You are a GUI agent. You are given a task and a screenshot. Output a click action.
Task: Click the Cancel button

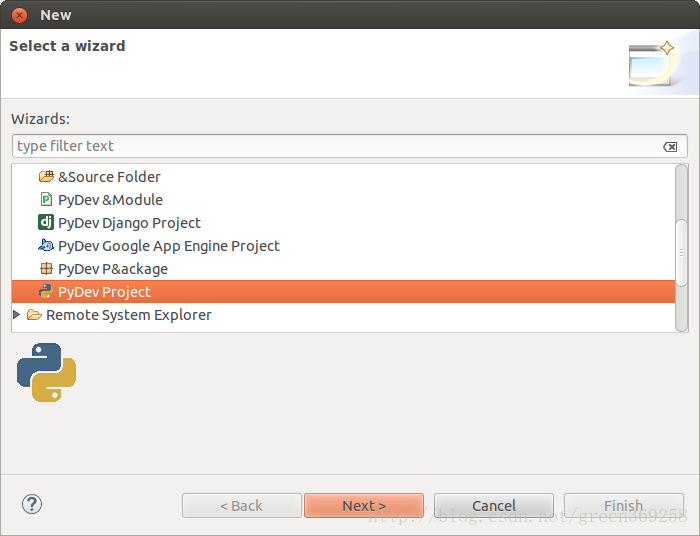[x=494, y=506]
